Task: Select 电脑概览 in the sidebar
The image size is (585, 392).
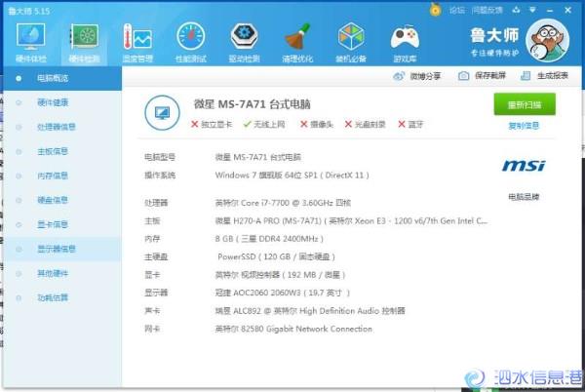Action: (x=62, y=78)
